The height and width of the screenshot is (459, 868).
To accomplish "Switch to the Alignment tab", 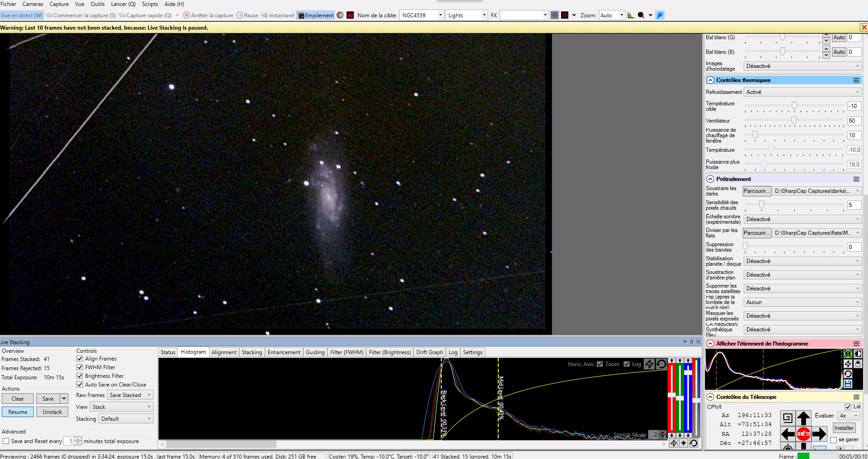I will [x=224, y=352].
